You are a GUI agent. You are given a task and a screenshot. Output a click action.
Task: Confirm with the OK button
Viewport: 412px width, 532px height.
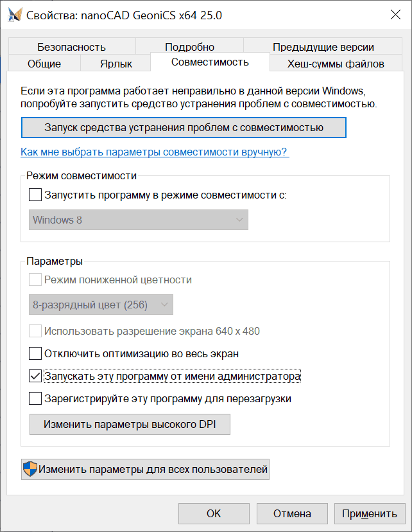coord(214,513)
